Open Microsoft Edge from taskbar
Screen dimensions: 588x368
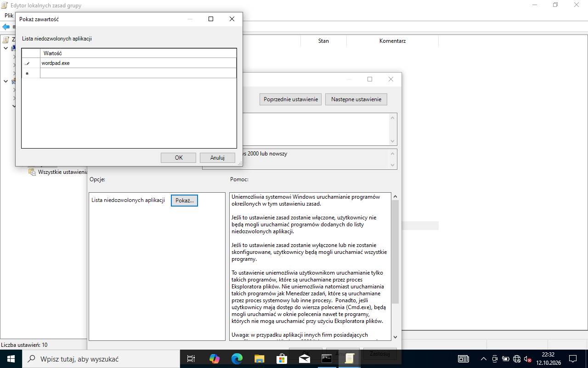(x=237, y=359)
